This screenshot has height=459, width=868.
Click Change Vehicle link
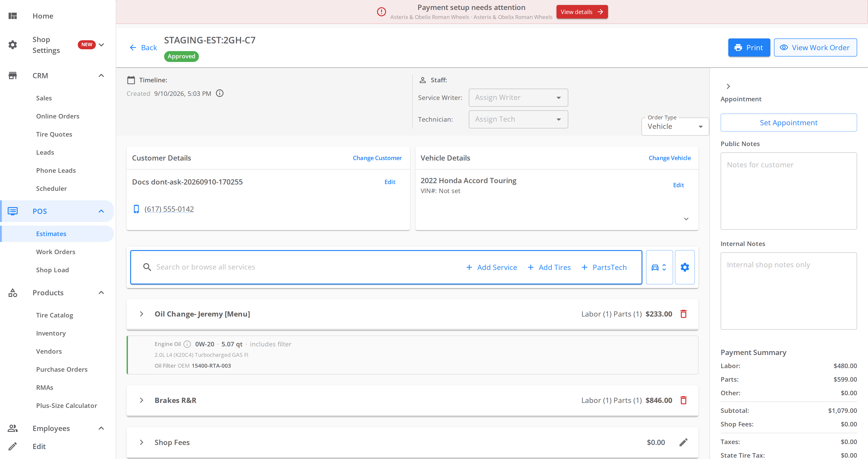point(670,158)
